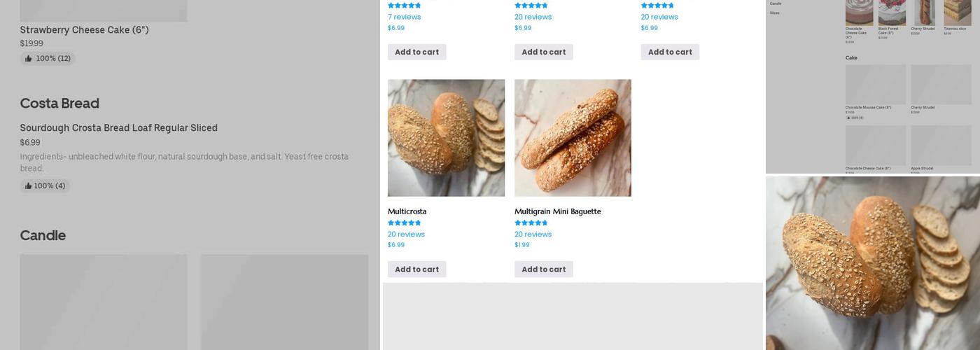Open the Black Forest Cake thumbnail
This screenshot has height=350, width=980.
coord(892,13)
